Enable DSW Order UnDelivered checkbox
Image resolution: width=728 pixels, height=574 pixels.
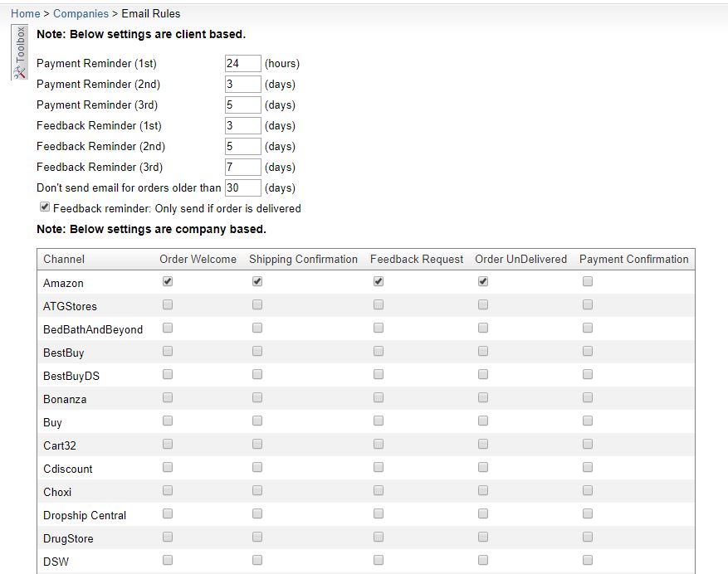pos(483,560)
